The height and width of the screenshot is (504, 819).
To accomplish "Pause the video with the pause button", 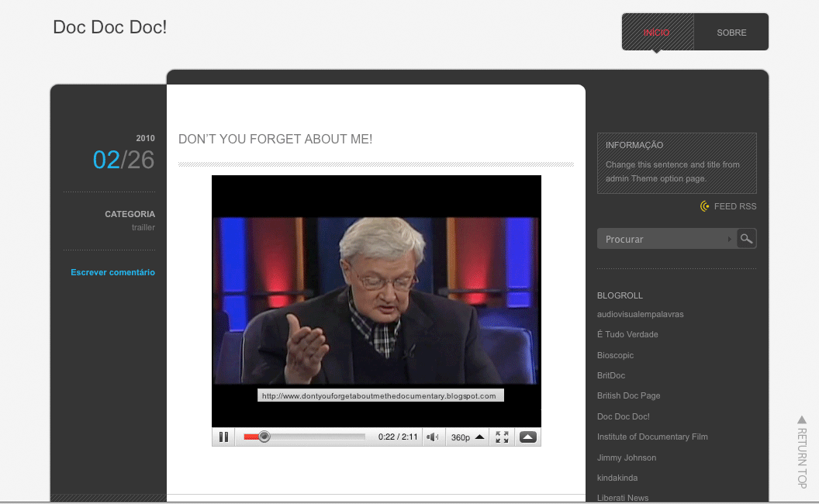I will (223, 437).
